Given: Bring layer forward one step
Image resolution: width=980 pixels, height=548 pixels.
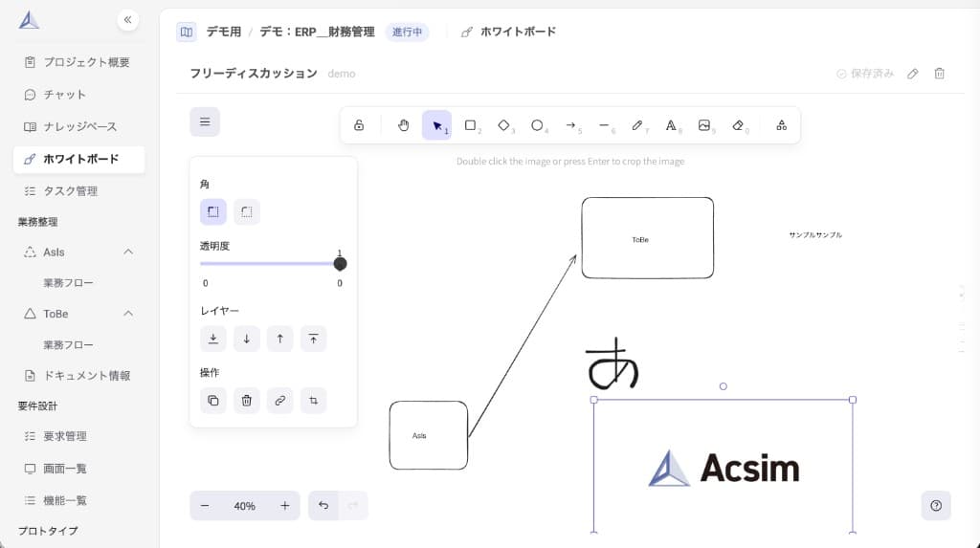Looking at the screenshot, I should pos(280,339).
